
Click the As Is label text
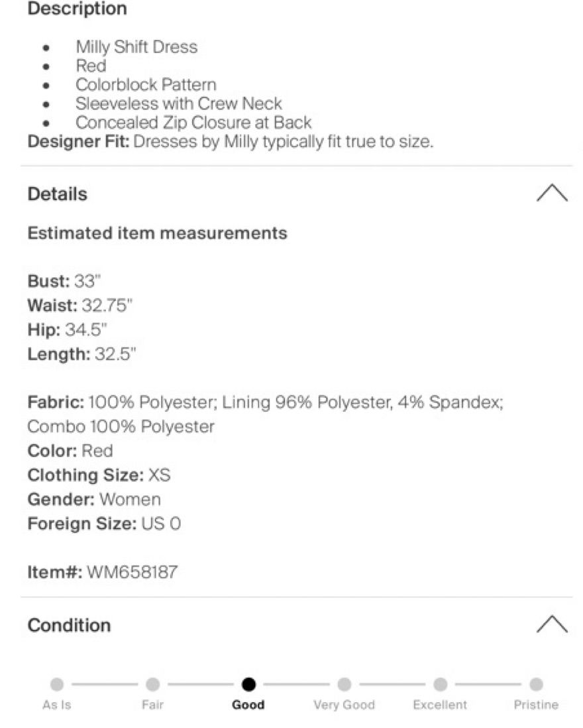[57, 705]
